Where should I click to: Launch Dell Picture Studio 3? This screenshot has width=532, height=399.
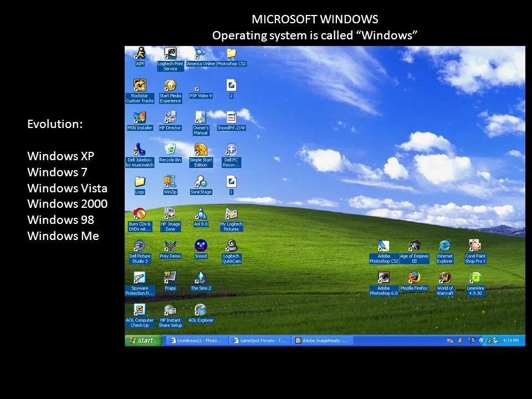[140, 252]
